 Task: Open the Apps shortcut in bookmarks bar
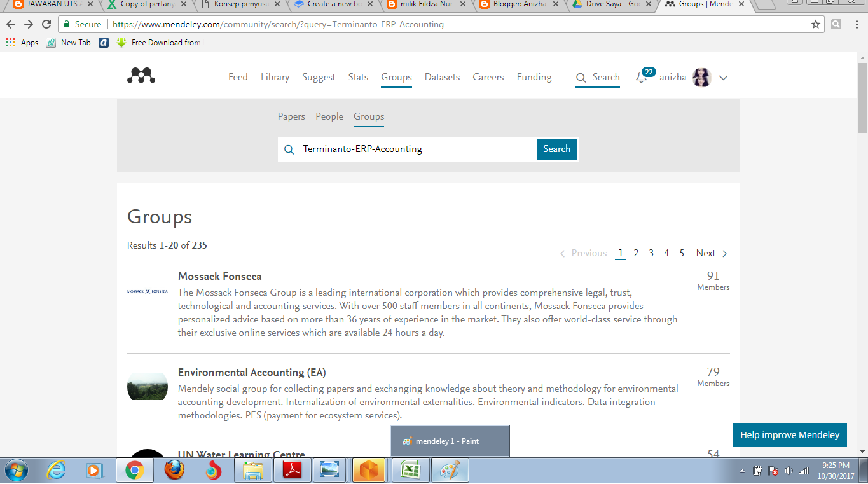click(22, 43)
